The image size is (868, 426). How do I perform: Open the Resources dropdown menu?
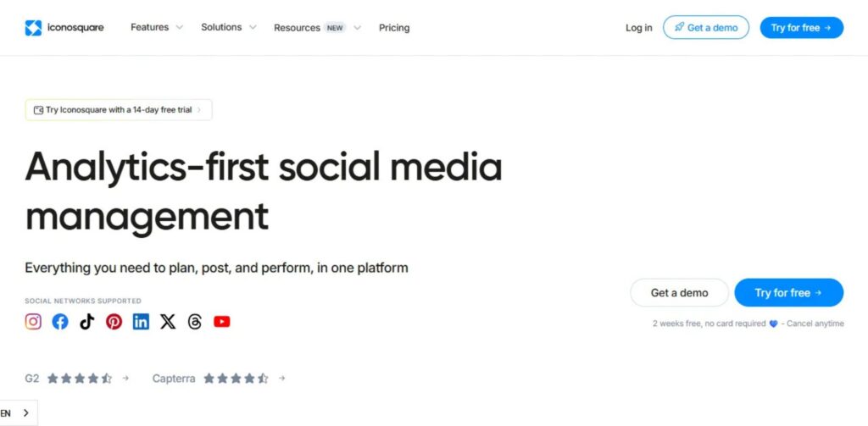point(317,28)
